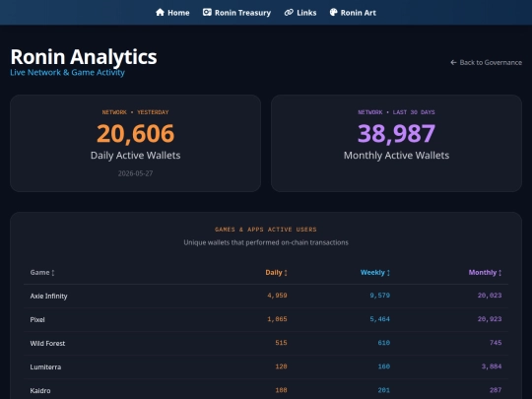Click the back arrow beside Back to Governance
The image size is (532, 399).
click(x=453, y=62)
